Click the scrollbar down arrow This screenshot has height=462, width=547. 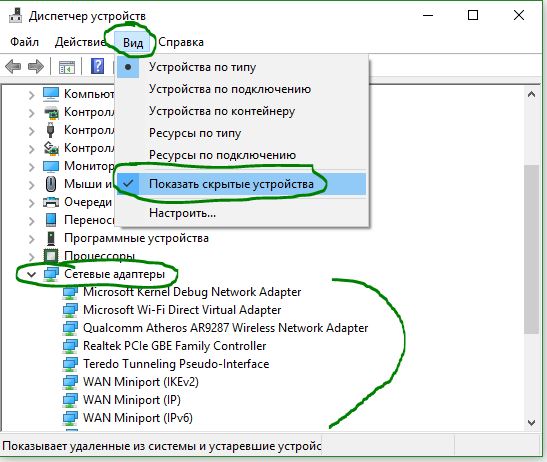(x=531, y=423)
